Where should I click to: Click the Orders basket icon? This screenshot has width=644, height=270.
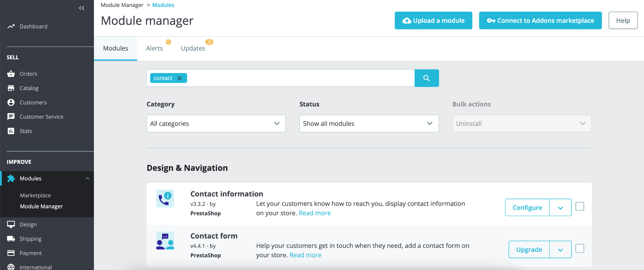pyautogui.click(x=11, y=74)
